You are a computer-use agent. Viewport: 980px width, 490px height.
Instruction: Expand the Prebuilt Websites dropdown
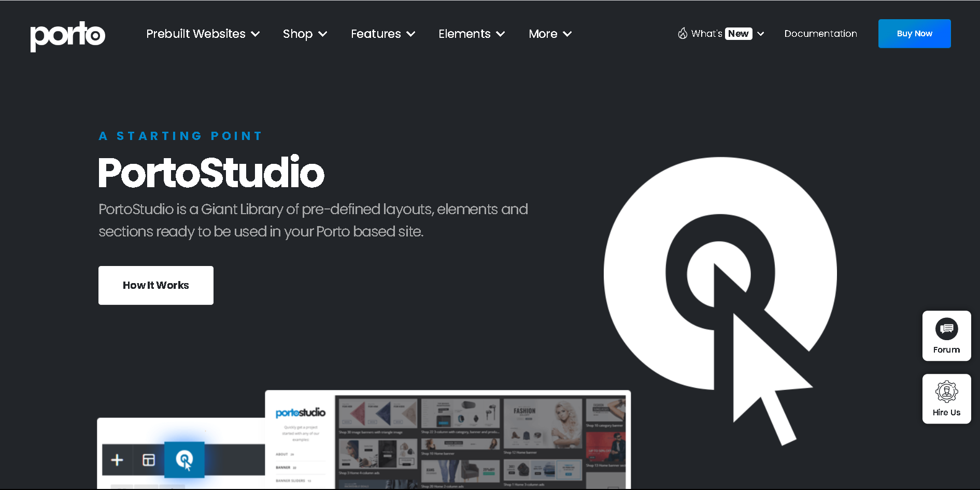(203, 34)
